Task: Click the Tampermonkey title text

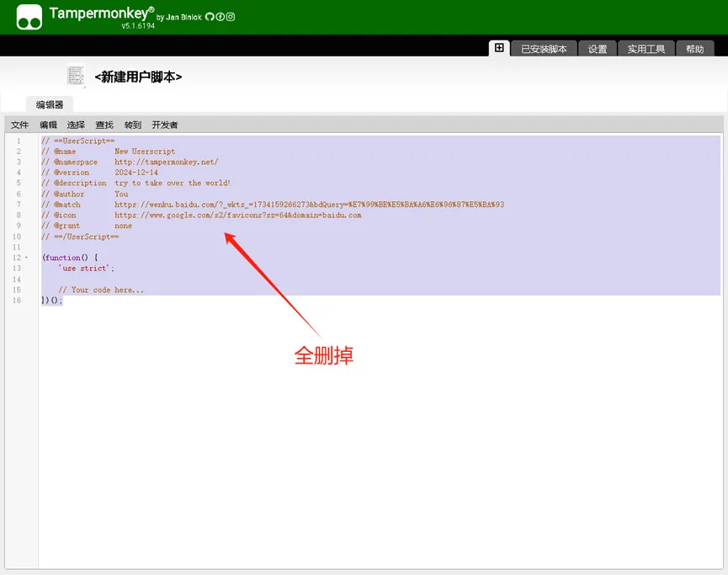Action: click(x=102, y=13)
